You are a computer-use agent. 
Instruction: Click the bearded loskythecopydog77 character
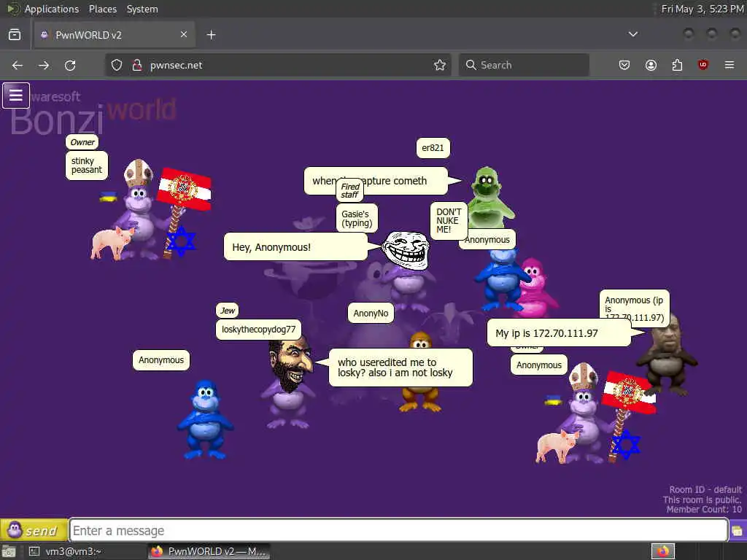(288, 381)
